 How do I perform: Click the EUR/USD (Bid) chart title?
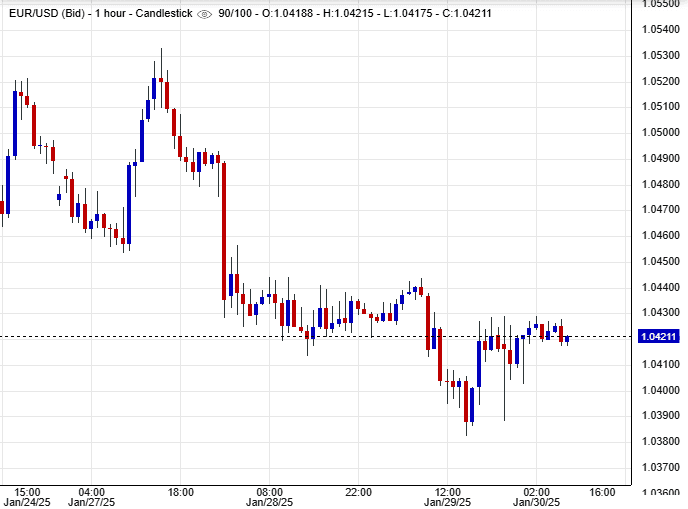[x=47, y=14]
